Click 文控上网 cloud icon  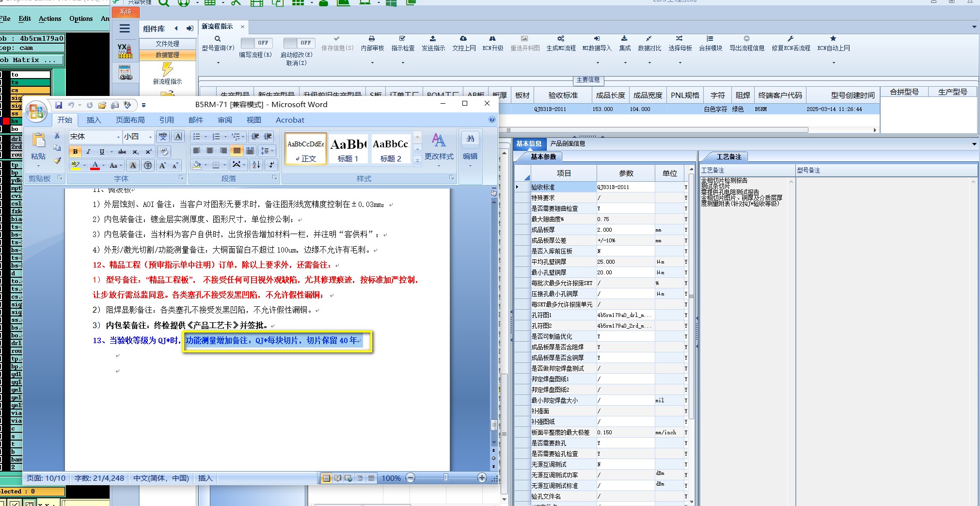coord(463,38)
